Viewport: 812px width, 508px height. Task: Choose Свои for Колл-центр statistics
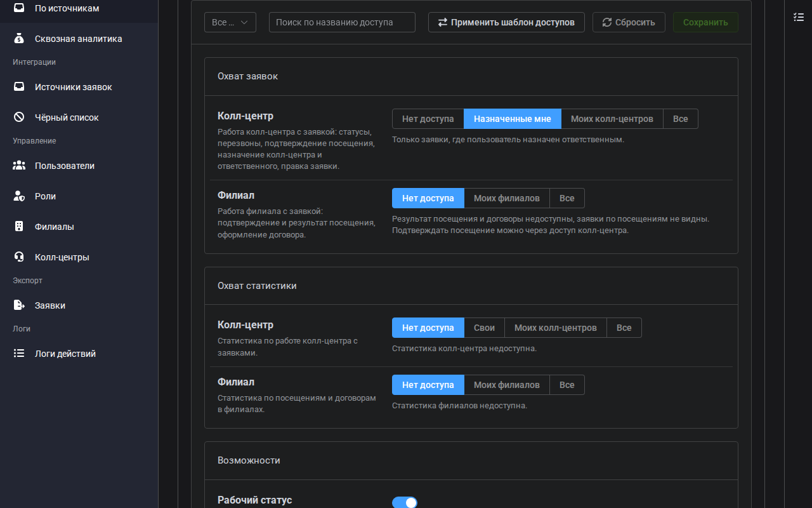coord(485,328)
